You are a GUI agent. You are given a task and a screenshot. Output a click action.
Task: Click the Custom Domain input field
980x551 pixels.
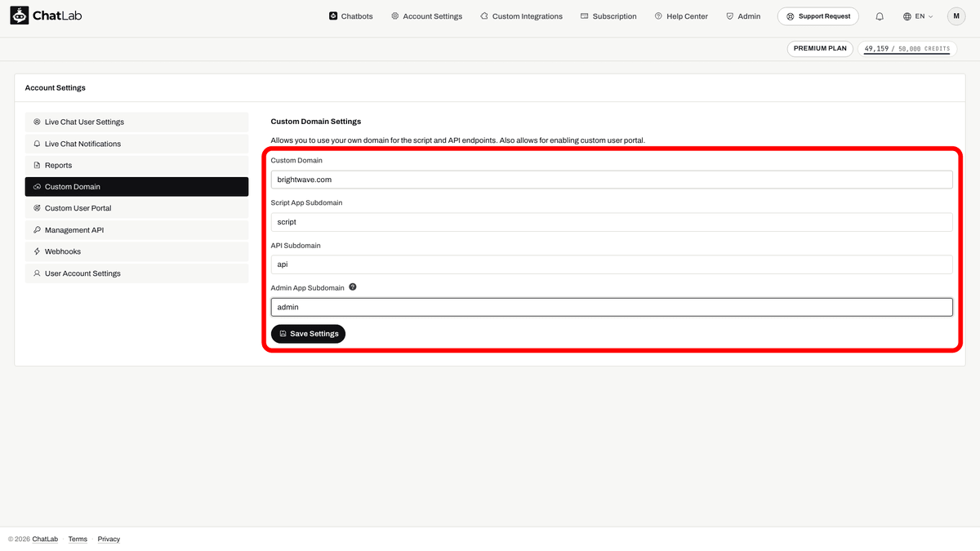coord(612,180)
